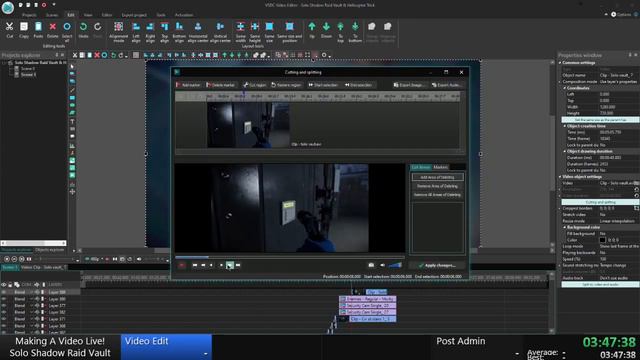Click black Color swatch in Properties

[602, 240]
